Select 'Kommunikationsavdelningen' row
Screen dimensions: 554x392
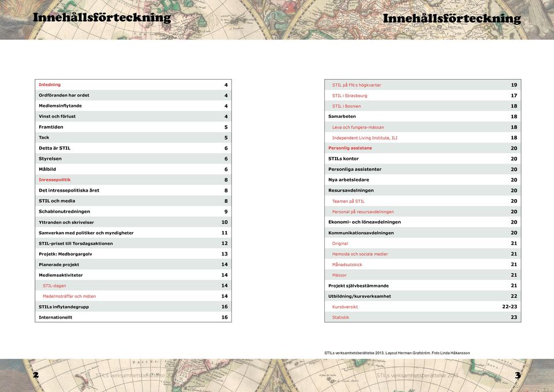pyautogui.click(x=423, y=233)
